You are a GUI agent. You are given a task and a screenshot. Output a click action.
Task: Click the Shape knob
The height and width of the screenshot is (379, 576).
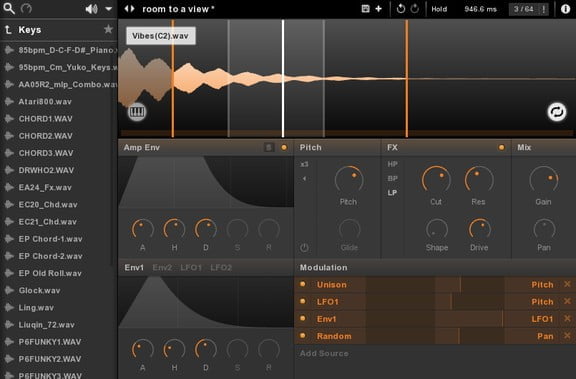pyautogui.click(x=437, y=230)
